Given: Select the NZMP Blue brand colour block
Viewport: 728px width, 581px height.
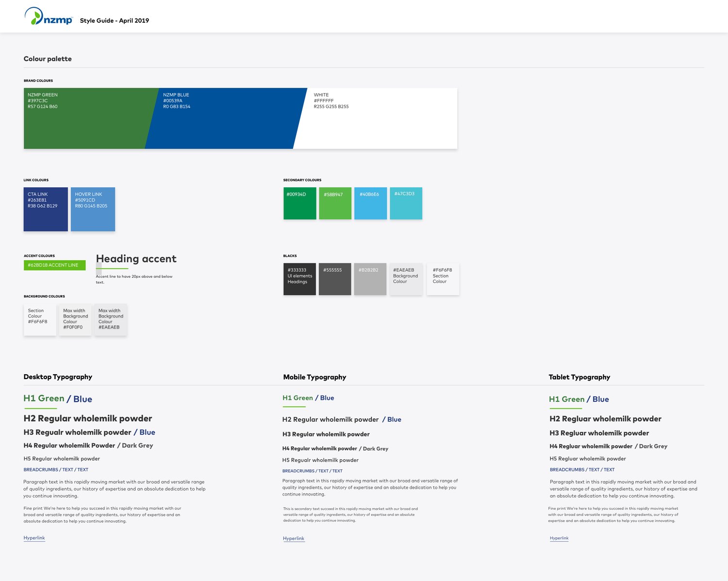Looking at the screenshot, I should click(226, 118).
